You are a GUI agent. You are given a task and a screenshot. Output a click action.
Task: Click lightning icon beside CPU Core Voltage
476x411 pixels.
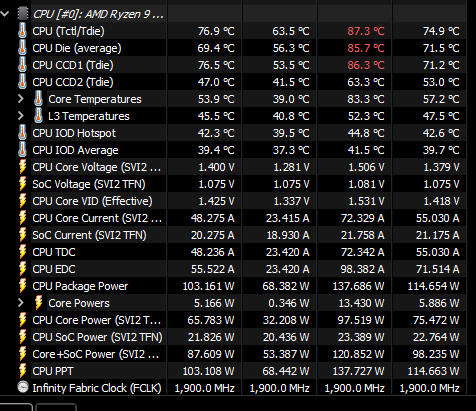pos(22,167)
